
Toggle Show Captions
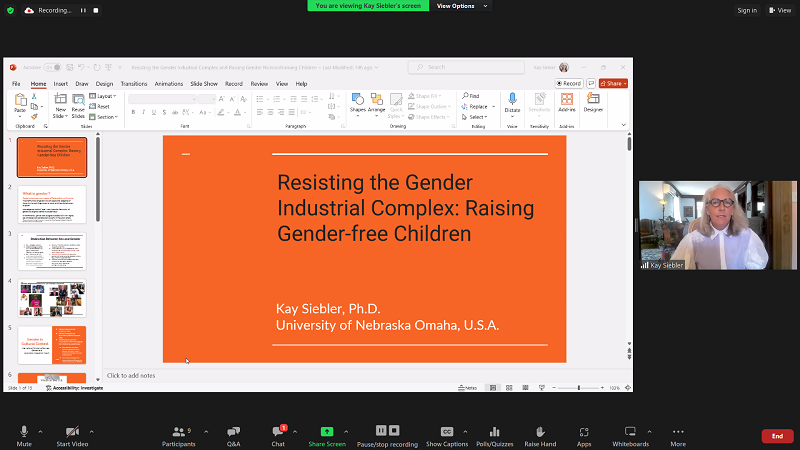click(447, 432)
